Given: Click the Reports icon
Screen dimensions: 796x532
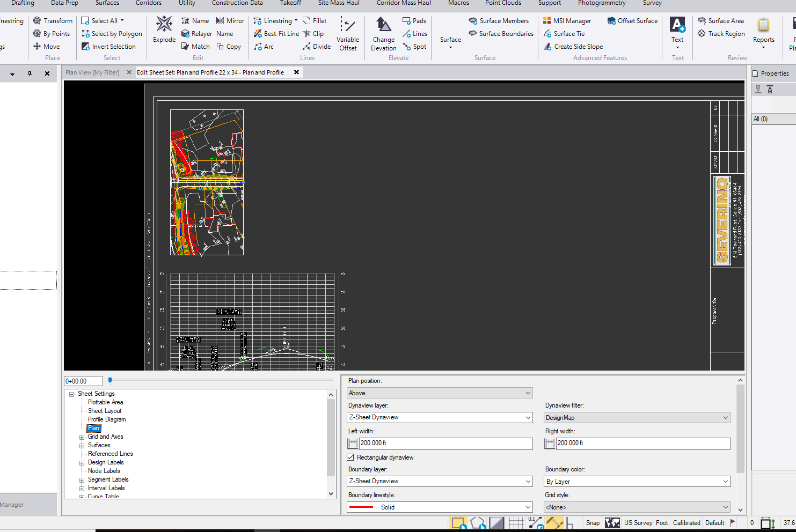Looking at the screenshot, I should pos(763,33).
